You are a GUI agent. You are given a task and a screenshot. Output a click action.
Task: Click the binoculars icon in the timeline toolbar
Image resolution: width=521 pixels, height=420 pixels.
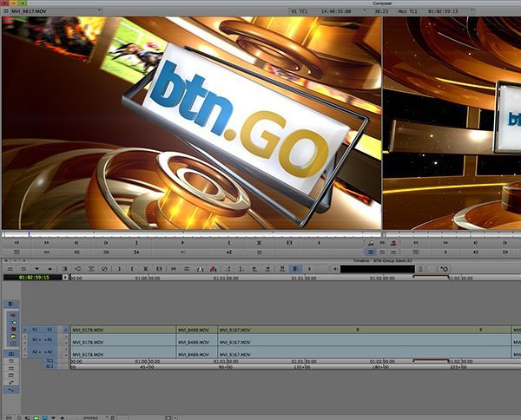coord(200,269)
